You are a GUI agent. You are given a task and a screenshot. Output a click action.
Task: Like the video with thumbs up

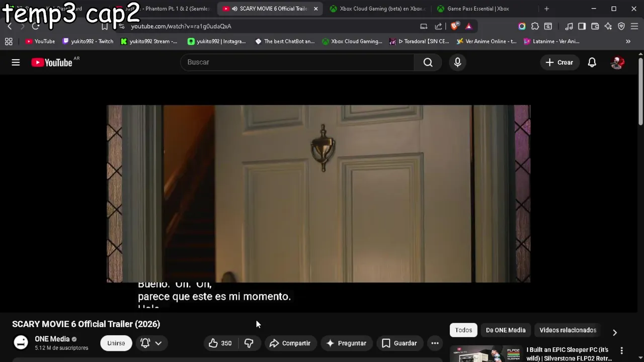[220, 343]
